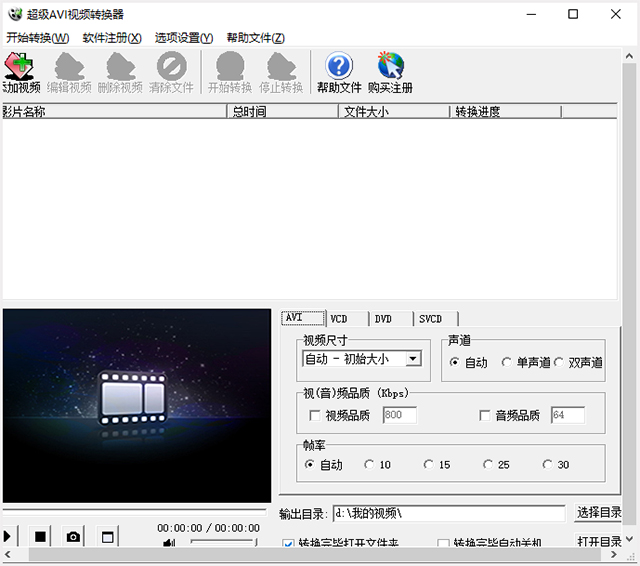This screenshot has width=640, height=566.
Task: Take a snapshot with the camera icon
Action: click(73, 536)
